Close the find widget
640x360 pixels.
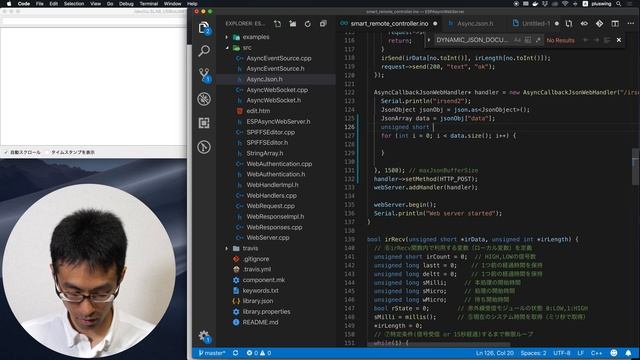pyautogui.click(x=619, y=40)
